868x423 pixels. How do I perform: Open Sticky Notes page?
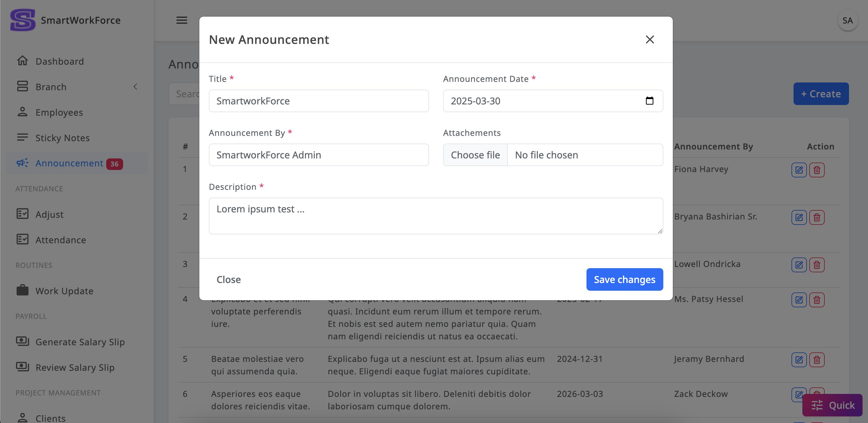pyautogui.click(x=62, y=138)
